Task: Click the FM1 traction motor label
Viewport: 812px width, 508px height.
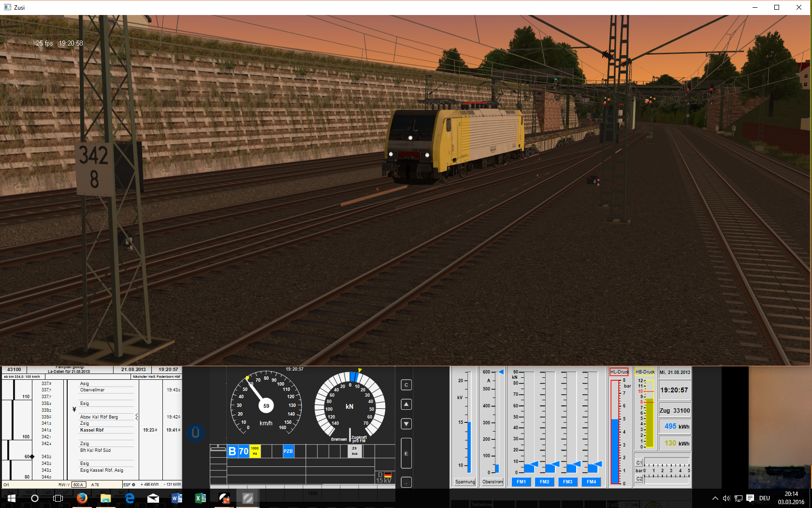Action: click(x=521, y=482)
